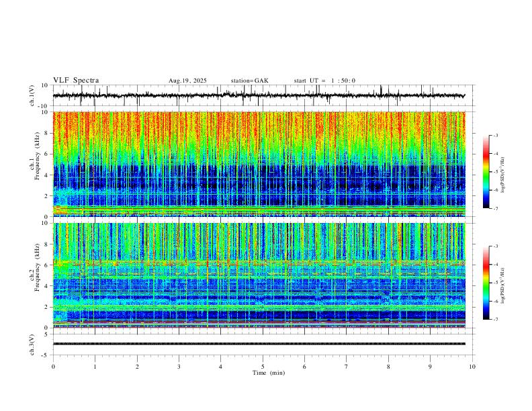The width and height of the screenshot is (532, 411).
Task: Click the "-3" tick on ch.1 colorbar
Action: coord(496,135)
